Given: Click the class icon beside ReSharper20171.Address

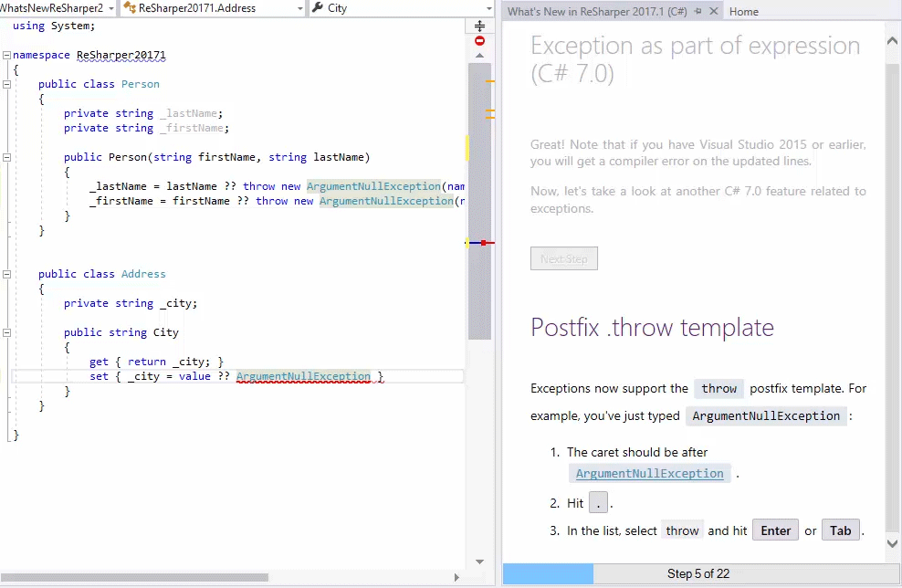Looking at the screenshot, I should pos(130,7).
